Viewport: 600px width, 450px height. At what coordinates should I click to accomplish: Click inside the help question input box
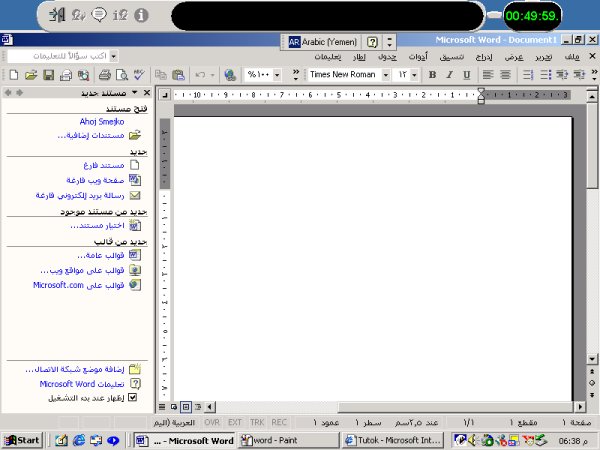[58, 56]
